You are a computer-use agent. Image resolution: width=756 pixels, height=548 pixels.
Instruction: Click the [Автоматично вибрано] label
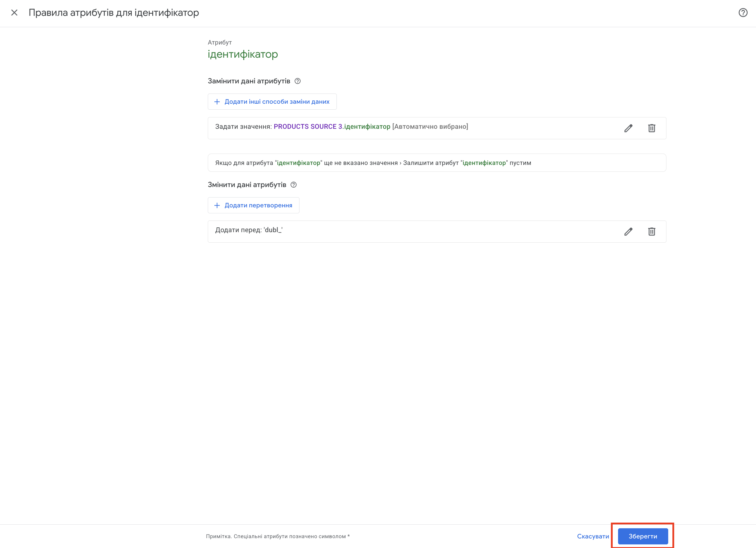pos(430,126)
